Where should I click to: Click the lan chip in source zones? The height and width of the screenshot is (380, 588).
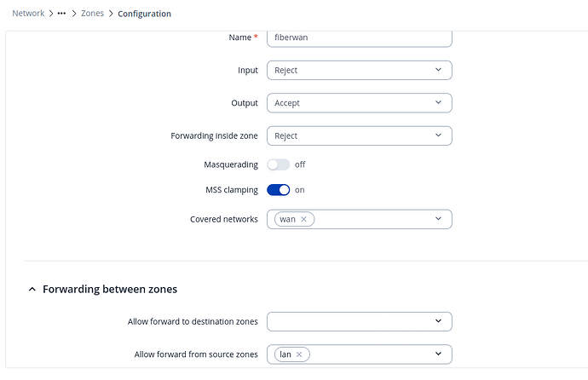click(x=285, y=354)
